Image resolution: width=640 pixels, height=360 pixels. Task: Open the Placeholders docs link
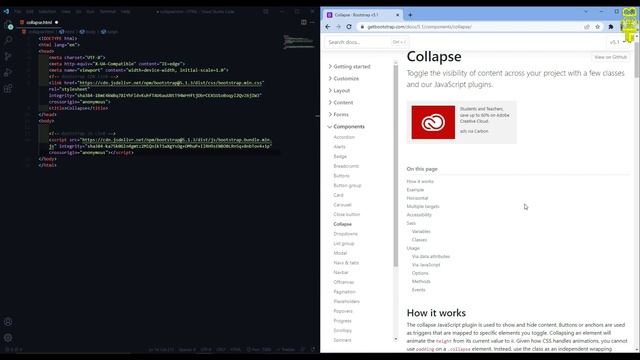coord(347,301)
